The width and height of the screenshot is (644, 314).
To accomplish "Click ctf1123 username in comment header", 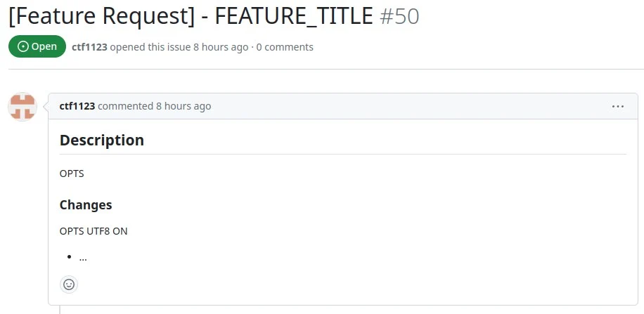I will point(77,106).
